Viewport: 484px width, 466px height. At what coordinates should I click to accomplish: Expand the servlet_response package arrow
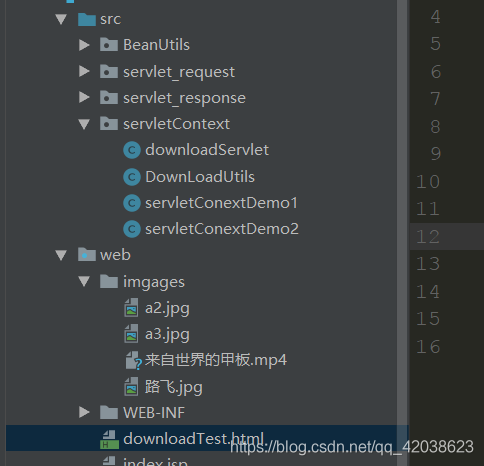84,97
